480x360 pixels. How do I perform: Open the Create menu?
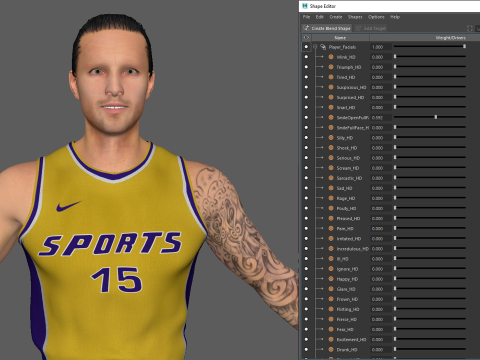click(x=336, y=17)
